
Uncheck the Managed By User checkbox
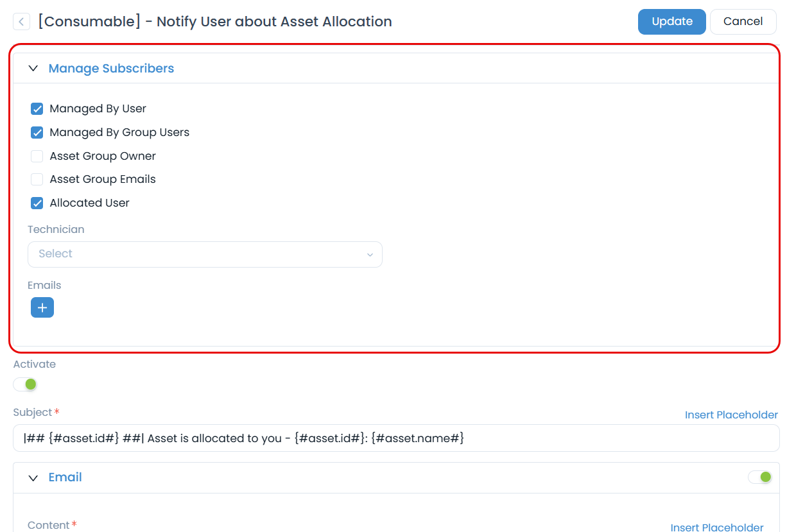point(37,109)
